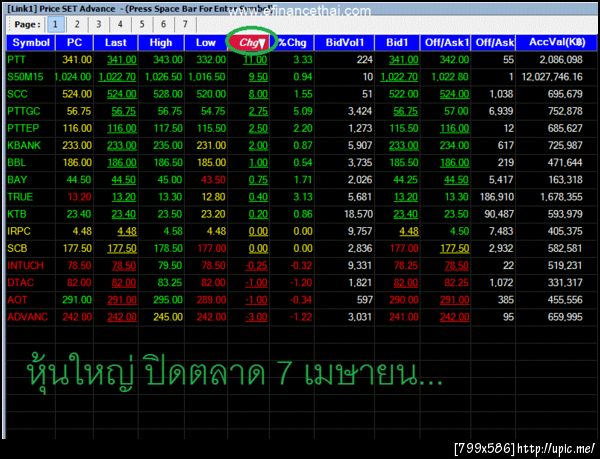Click PTTGC last price 56.75
Screen dimensions: 600x459
point(124,111)
